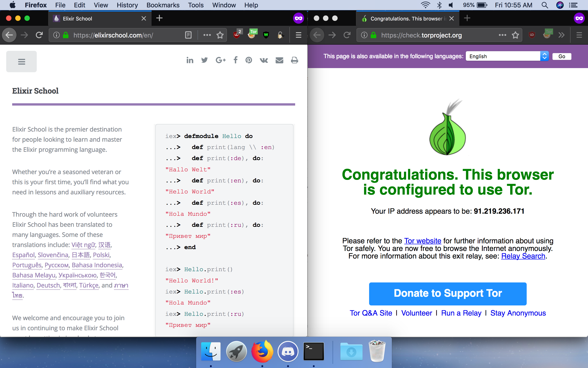Open Terminal from the Dock
The width and height of the screenshot is (588, 368).
pos(314,351)
